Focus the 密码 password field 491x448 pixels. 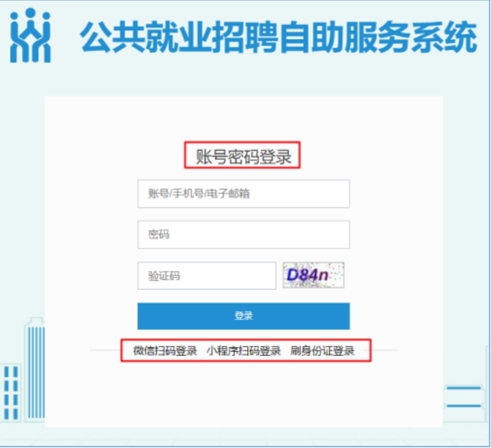pyautogui.click(x=244, y=235)
